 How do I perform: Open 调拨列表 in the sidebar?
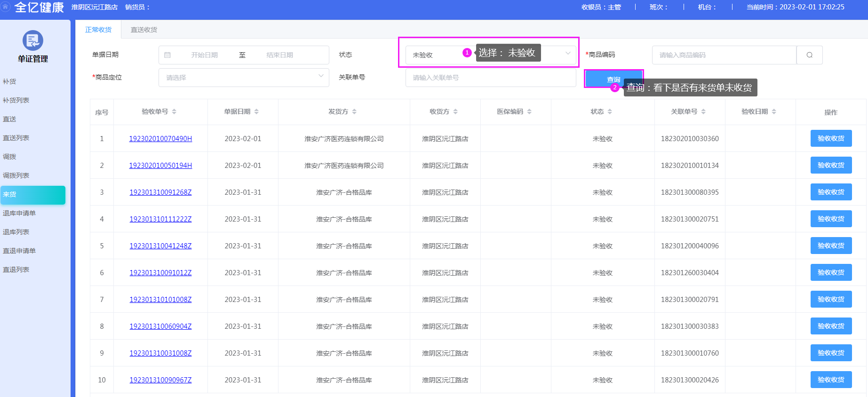(16, 175)
